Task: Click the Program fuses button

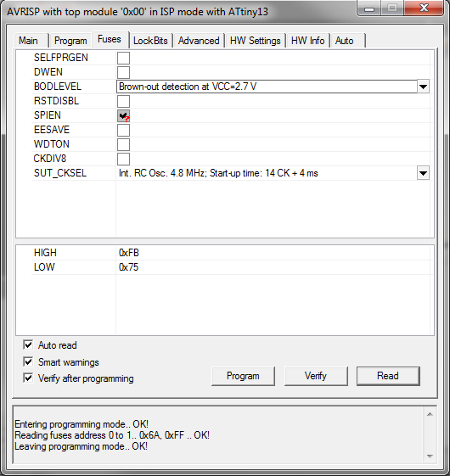Action: click(x=243, y=376)
